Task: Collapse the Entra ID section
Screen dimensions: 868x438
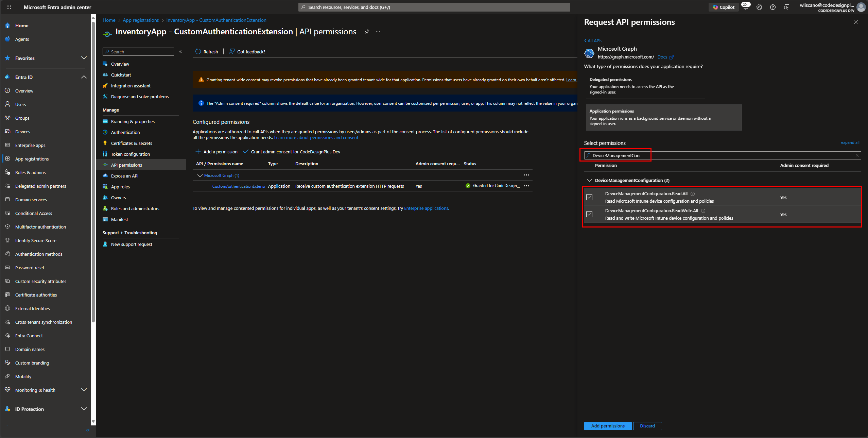Action: [x=84, y=77]
